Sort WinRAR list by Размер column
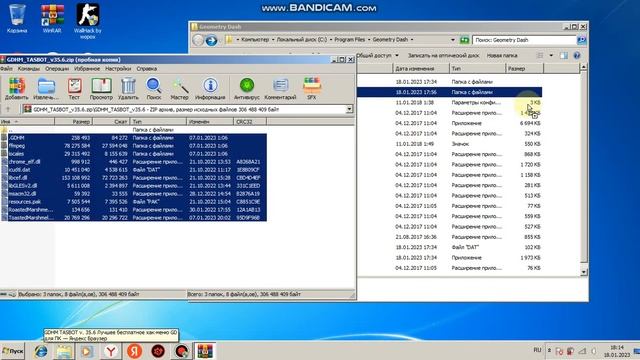The height and width of the screenshot is (360, 640). tap(73, 122)
